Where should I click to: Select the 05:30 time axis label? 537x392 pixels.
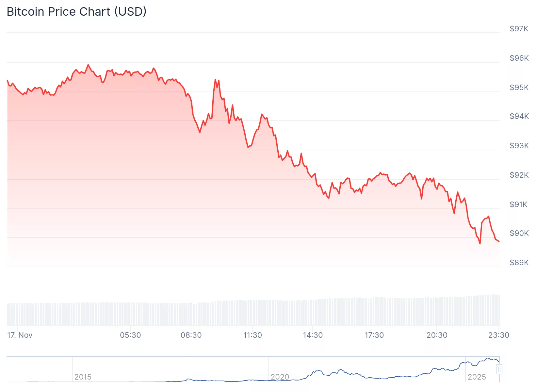point(130,335)
